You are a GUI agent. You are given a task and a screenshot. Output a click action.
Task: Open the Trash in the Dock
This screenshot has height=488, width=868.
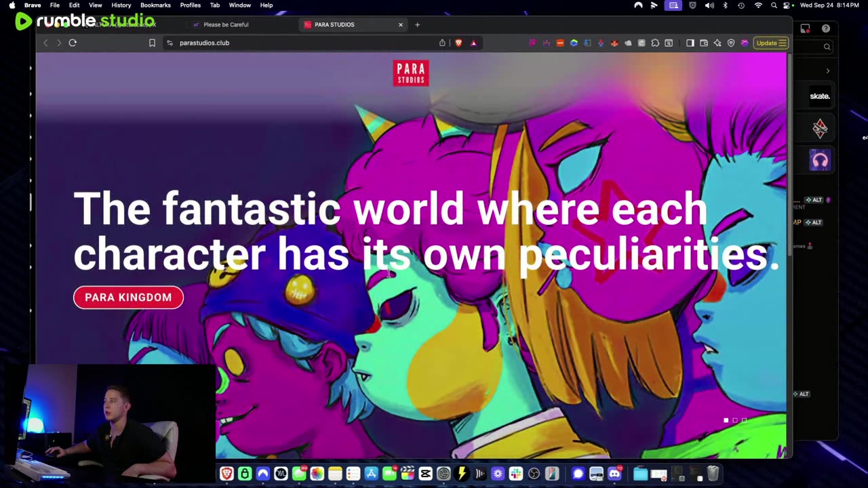(713, 474)
